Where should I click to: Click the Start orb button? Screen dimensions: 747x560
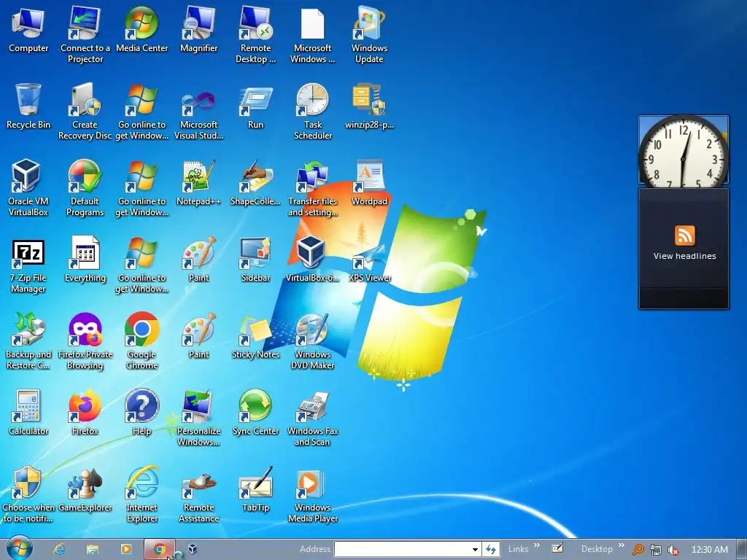tap(20, 548)
